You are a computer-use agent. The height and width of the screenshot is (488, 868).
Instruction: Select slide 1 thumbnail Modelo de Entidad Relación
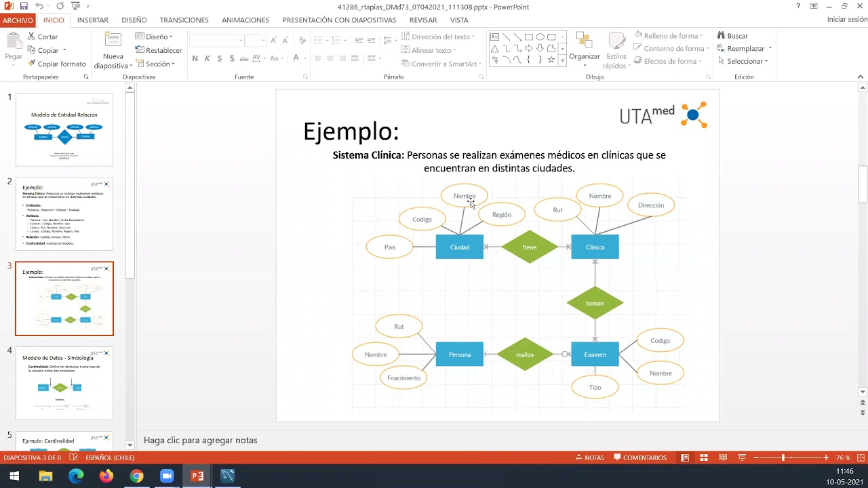click(64, 129)
